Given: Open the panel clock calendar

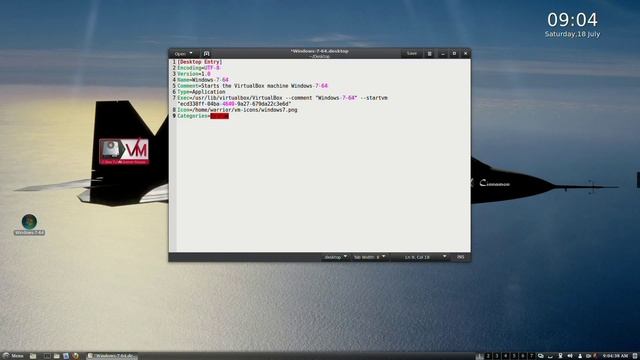Looking at the screenshot, I should coord(616,356).
